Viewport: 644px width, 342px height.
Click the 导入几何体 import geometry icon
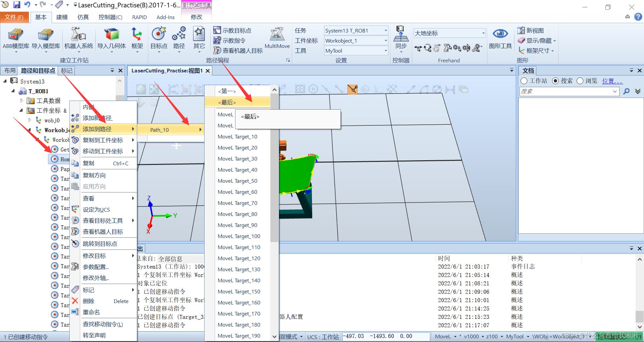[112, 39]
